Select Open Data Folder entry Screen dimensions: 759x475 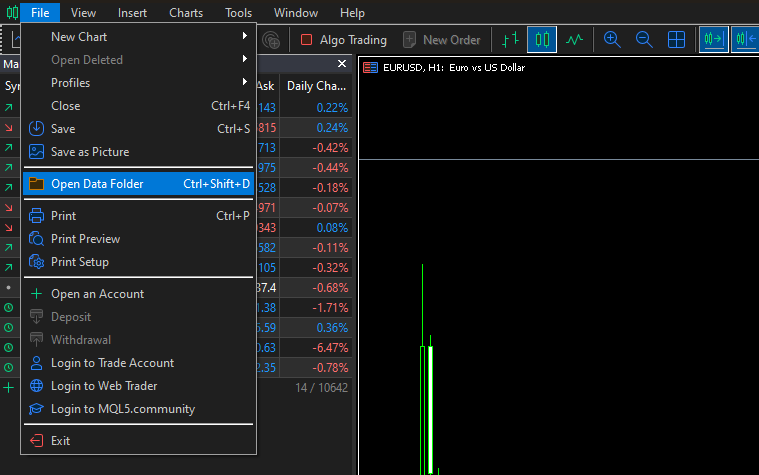tap(138, 184)
